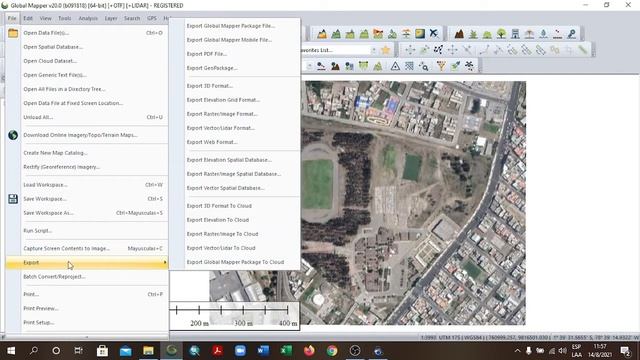
Task: Click the yellow and blue square map icon
Action: coord(420,34)
